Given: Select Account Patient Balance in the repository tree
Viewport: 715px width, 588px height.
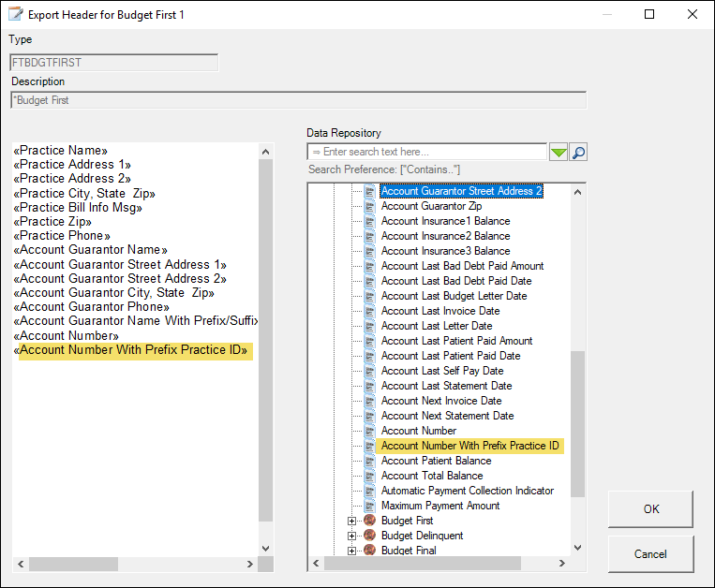Looking at the screenshot, I should tap(436, 461).
